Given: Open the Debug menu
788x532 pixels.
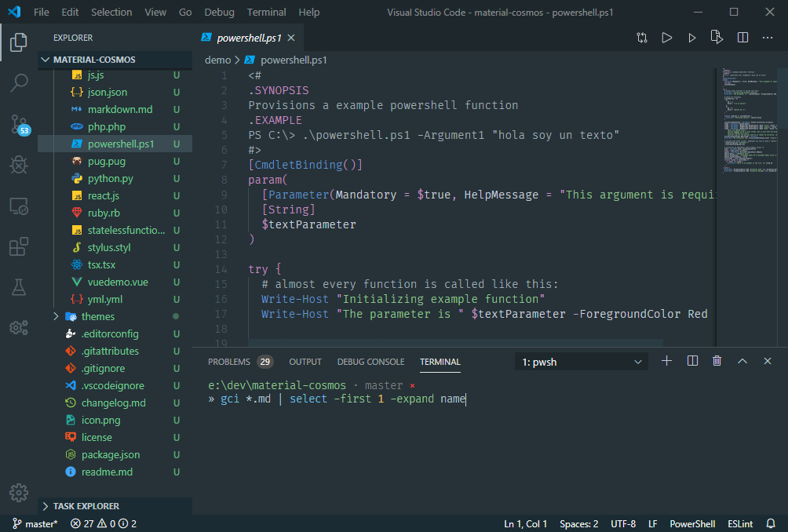Looking at the screenshot, I should (219, 12).
